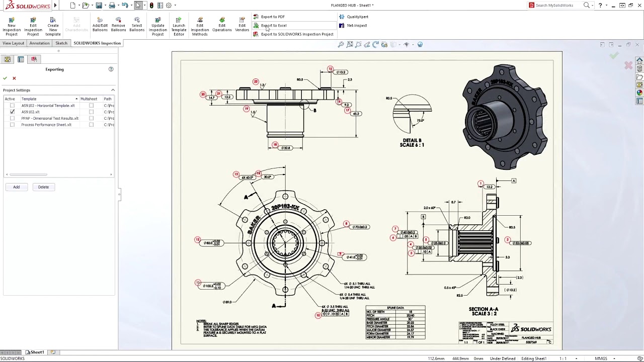Open the Help dropdown arrow
The height and width of the screenshot is (362, 644).
coord(607,5)
